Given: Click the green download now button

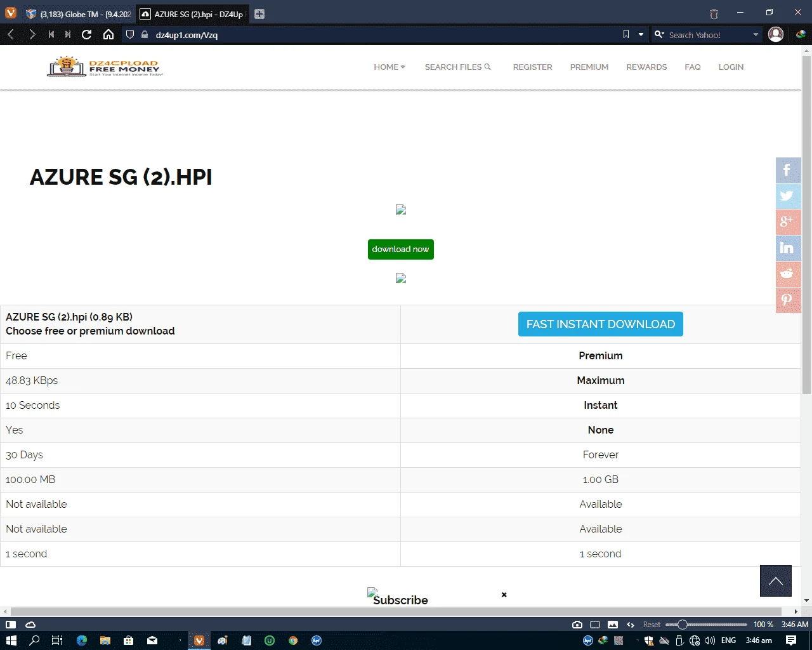Looking at the screenshot, I should 400,249.
